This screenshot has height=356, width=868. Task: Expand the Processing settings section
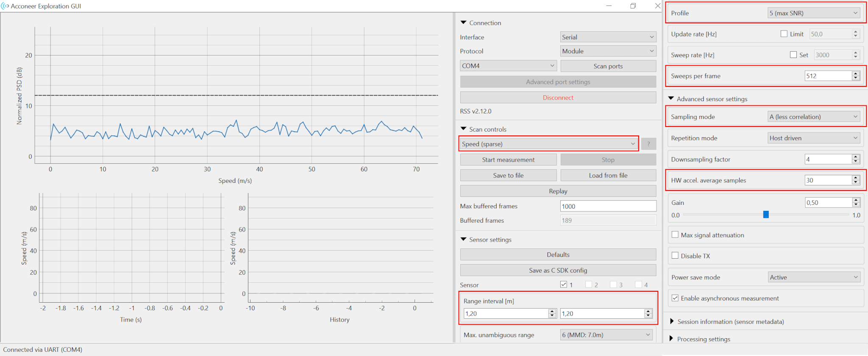click(672, 339)
